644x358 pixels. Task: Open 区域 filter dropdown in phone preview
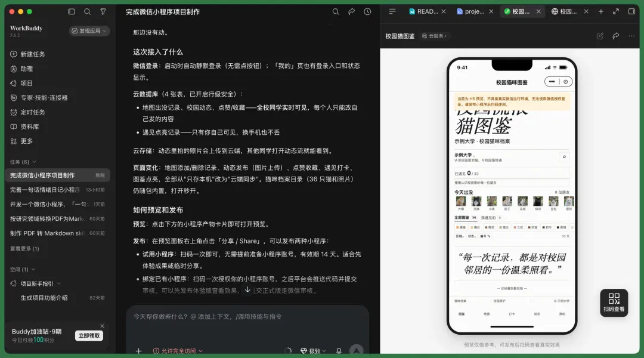[460, 236]
